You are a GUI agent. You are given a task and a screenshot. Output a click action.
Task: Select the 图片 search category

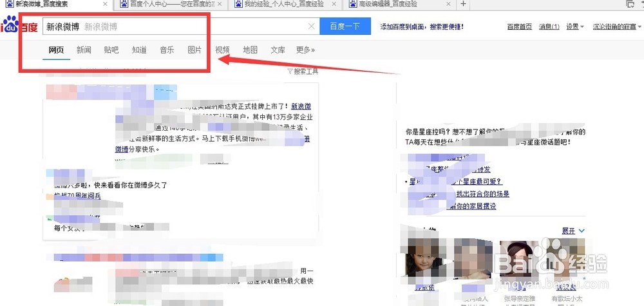pos(194,50)
